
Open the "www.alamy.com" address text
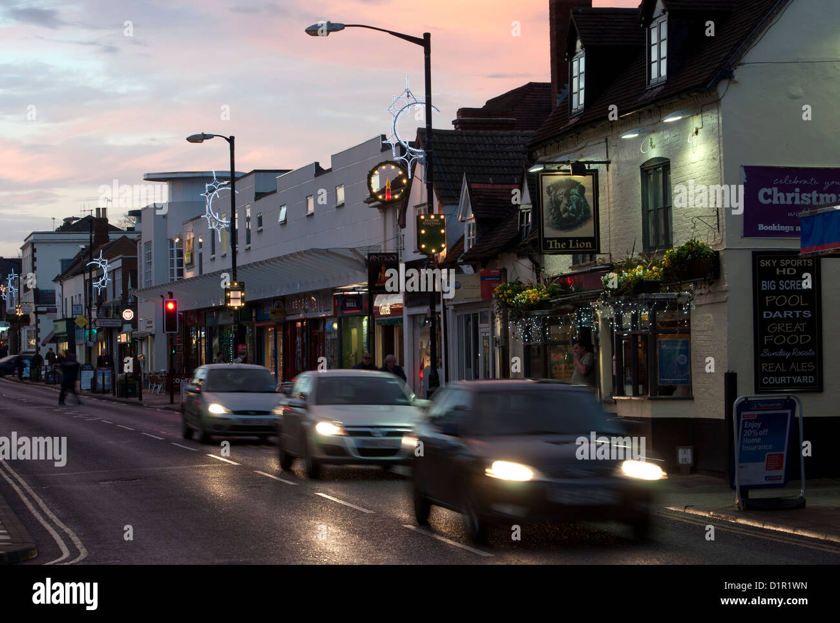coord(764,602)
